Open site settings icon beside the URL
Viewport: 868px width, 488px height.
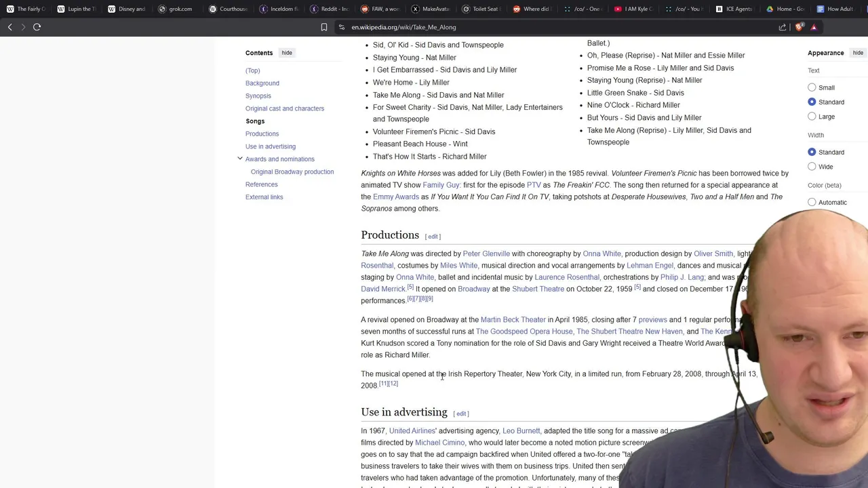tap(342, 27)
